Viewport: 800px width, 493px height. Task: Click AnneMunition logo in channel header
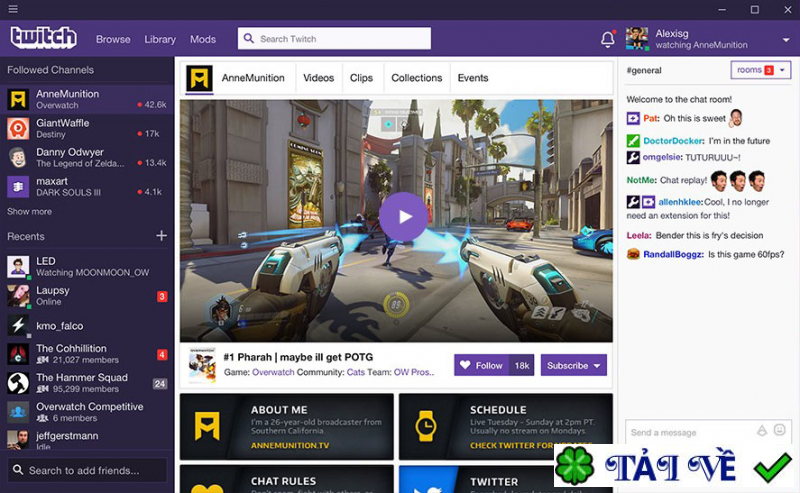(199, 78)
